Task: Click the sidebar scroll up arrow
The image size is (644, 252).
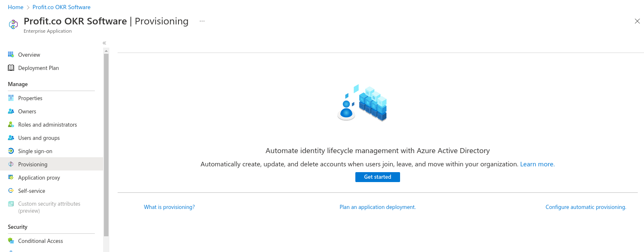Action: [x=106, y=51]
